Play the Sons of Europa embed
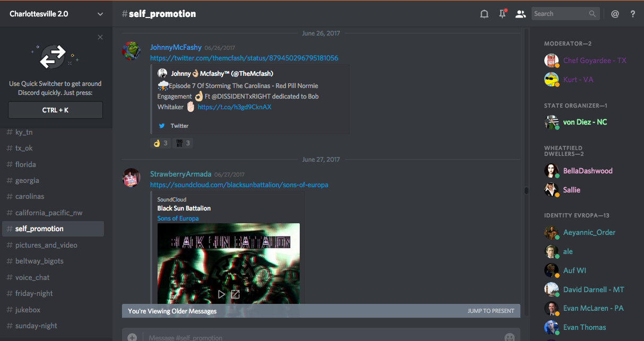Image resolution: width=644 pixels, height=341 pixels. pos(222,294)
